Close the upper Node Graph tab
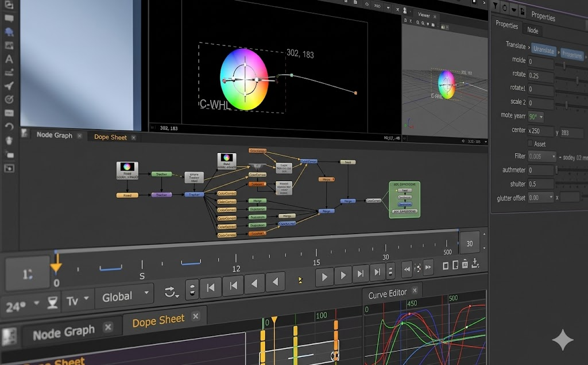 pyautogui.click(x=79, y=136)
